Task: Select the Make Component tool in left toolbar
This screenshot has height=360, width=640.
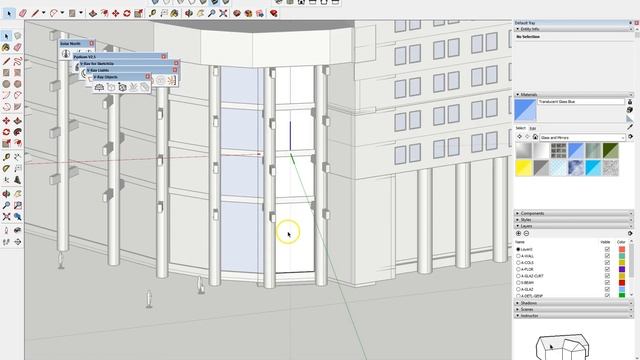Action: (x=17, y=36)
